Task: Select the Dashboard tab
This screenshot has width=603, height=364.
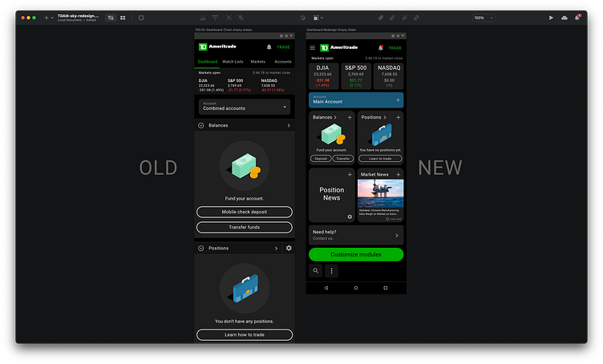Action: [x=208, y=62]
